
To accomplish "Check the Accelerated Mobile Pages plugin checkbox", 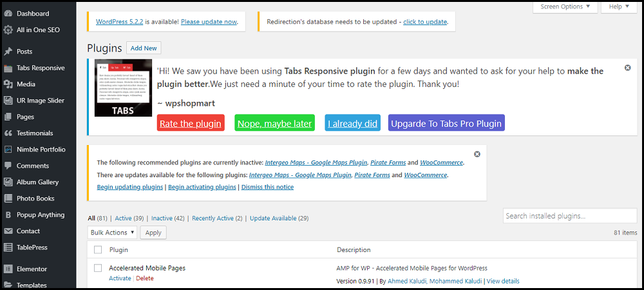I will 98,268.
